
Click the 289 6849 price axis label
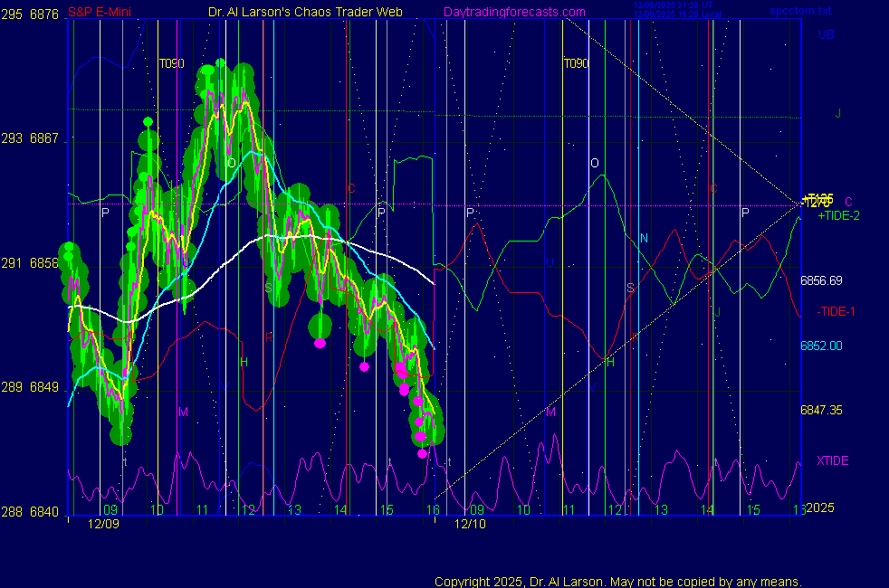30,387
